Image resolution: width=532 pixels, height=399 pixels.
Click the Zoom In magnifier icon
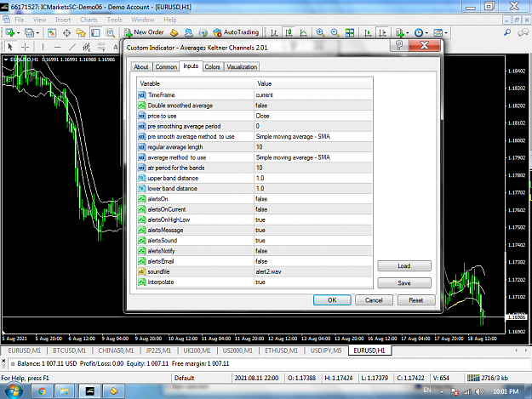tap(320, 33)
